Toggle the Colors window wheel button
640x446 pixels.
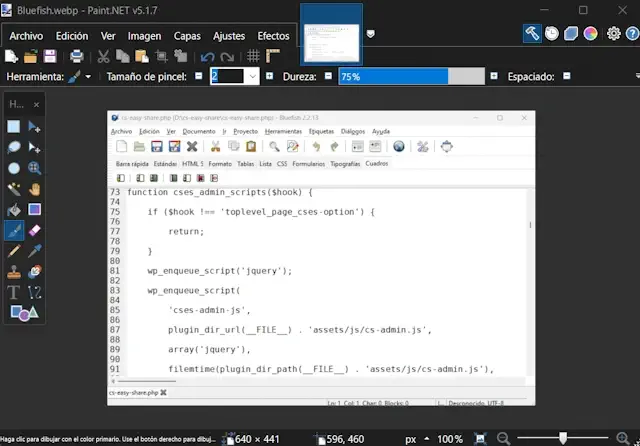pos(590,33)
